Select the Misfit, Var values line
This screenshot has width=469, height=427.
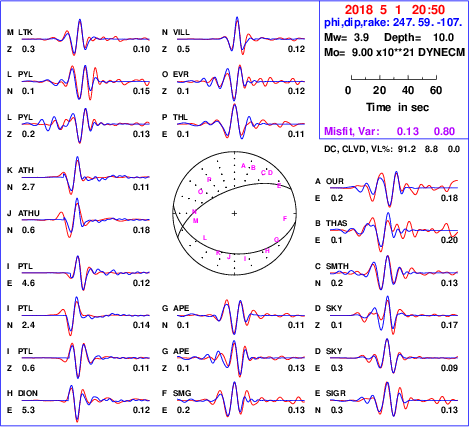(389, 131)
